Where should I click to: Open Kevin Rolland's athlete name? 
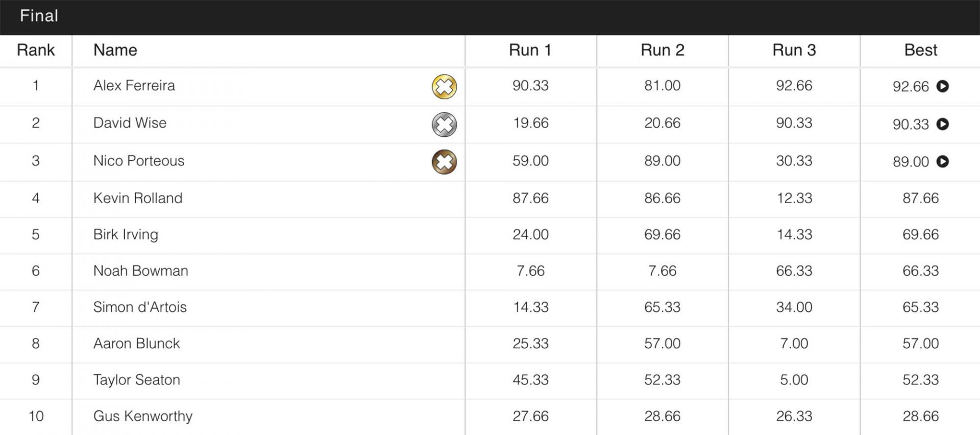coord(138,198)
